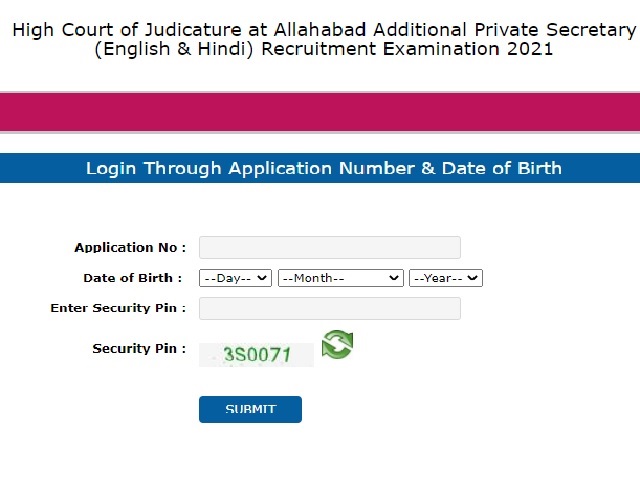Click the arrow on the Day selector

tap(263, 278)
